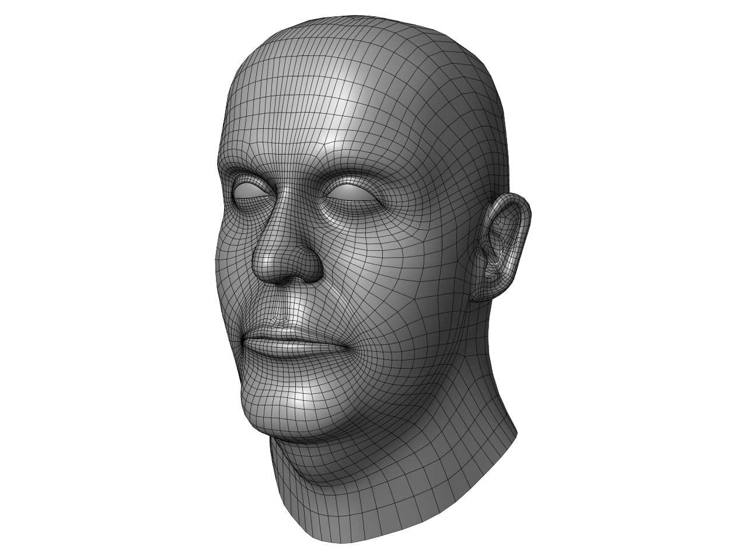Click the eyeball on the image's left side

coord(249,190)
